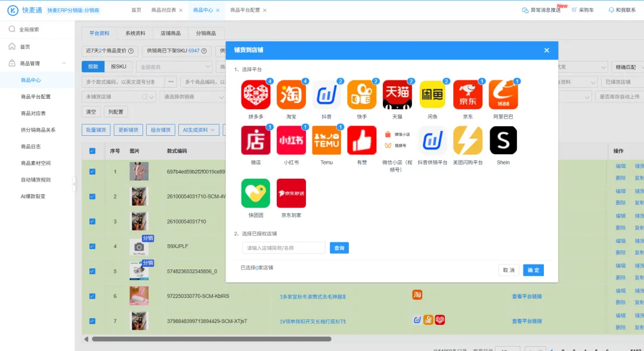This screenshot has height=351, width=644.
Task: Click the 淘宝 icon in row 6
Action: (x=417, y=295)
